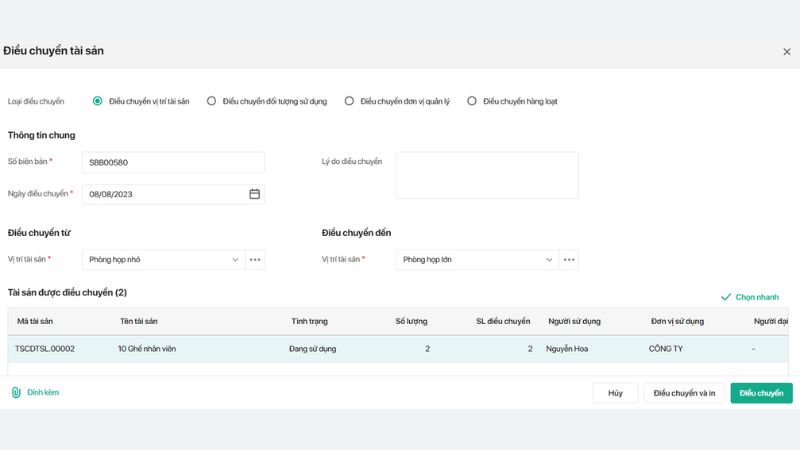
Task: Click the paperclip attachment icon
Action: 16,393
